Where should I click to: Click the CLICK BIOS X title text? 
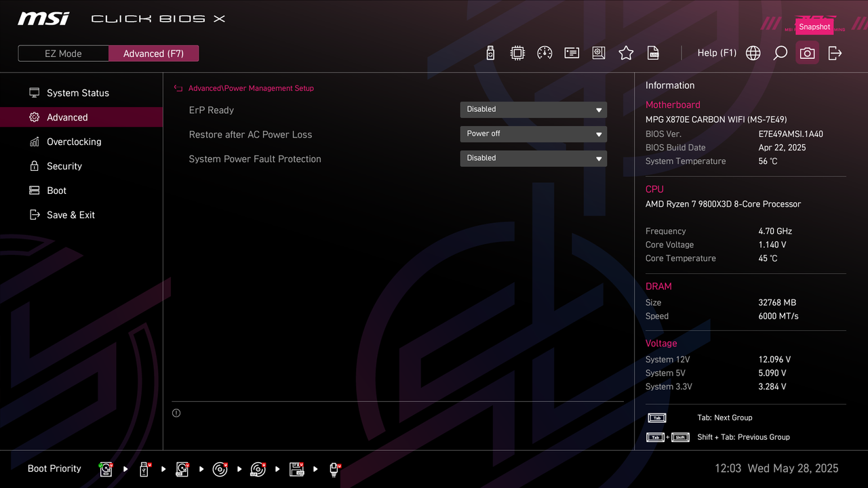tap(158, 19)
